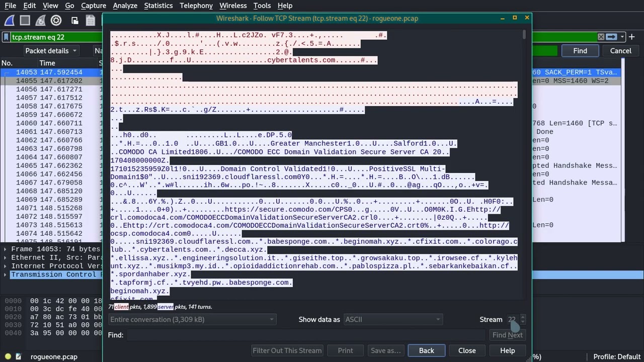Click the Help button in dialog
This screenshot has width=644, height=362.
[x=507, y=350]
